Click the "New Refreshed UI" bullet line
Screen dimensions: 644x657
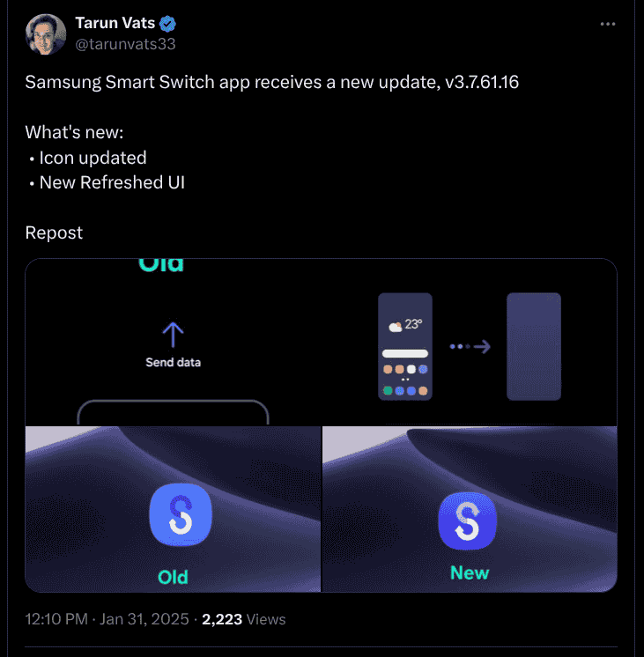click(x=112, y=182)
